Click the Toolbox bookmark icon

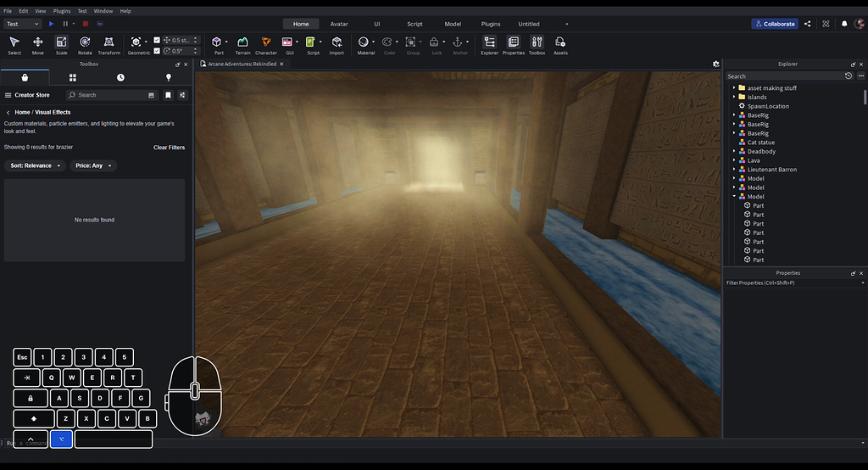click(x=168, y=95)
